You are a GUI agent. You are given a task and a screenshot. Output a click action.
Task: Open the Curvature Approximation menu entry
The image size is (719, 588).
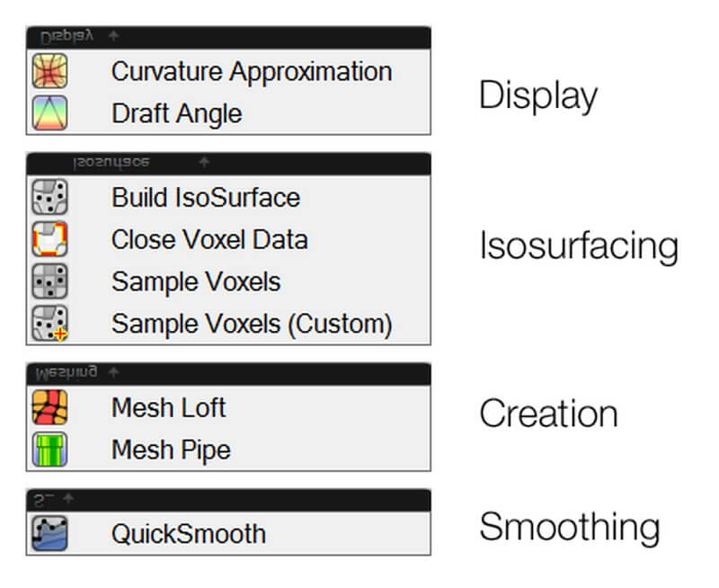(x=251, y=72)
